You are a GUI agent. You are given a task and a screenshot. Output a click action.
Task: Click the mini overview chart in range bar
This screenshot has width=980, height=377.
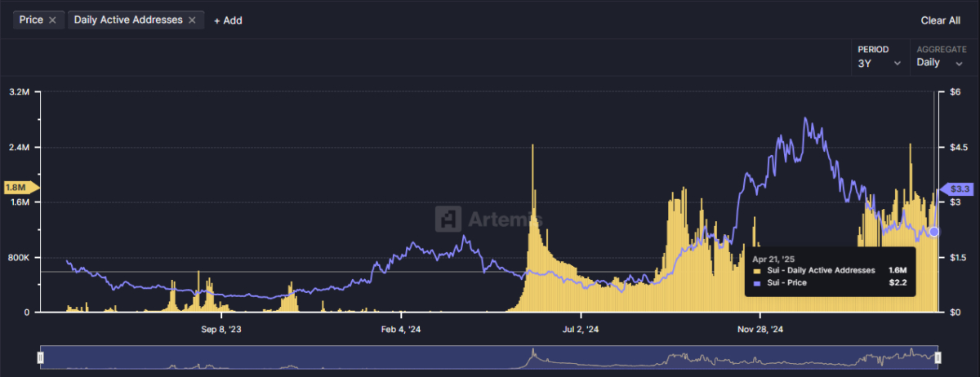(x=490, y=357)
